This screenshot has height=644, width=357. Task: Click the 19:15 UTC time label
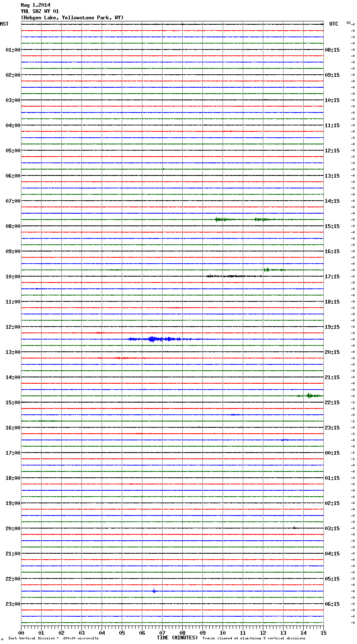click(332, 327)
